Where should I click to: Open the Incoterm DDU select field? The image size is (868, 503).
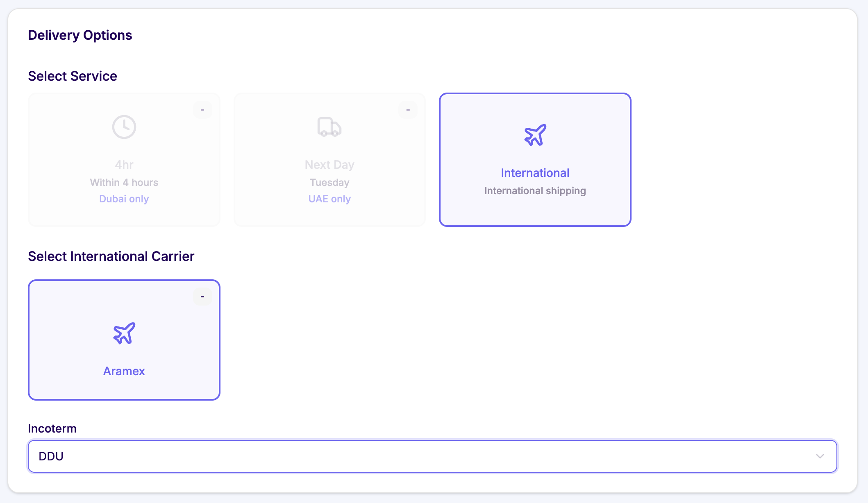[410, 456]
